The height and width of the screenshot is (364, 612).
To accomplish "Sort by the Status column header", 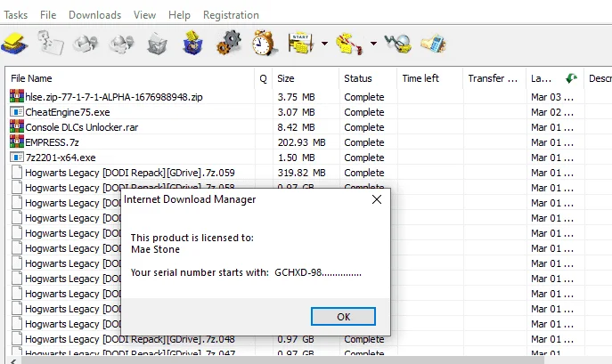I will coord(368,78).
